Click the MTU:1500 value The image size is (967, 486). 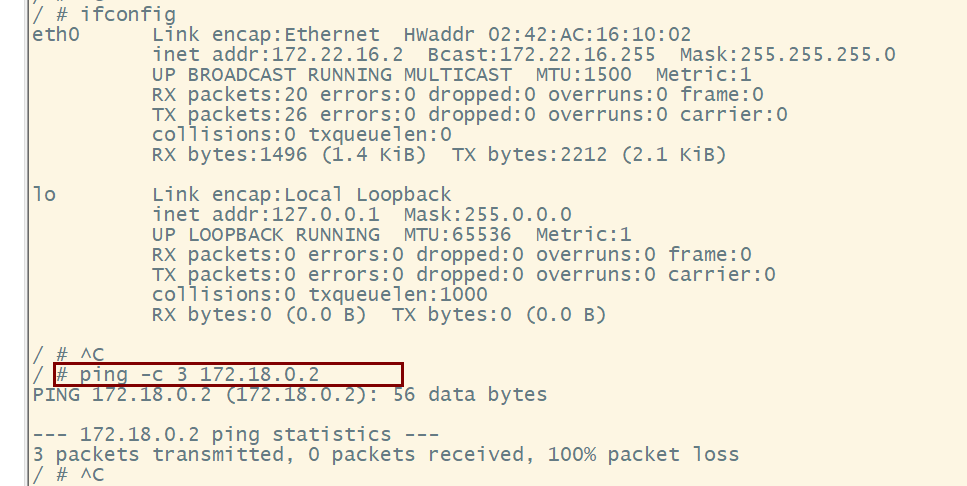click(x=583, y=75)
